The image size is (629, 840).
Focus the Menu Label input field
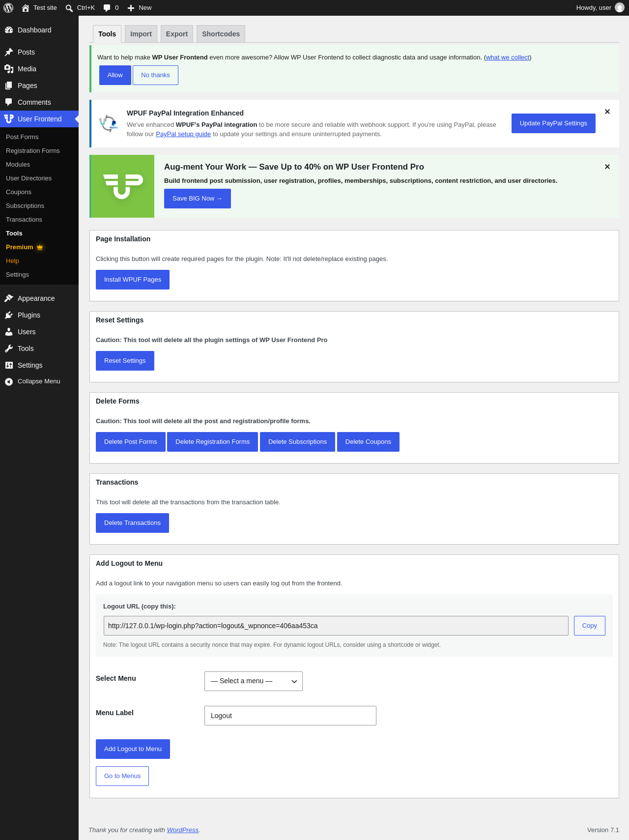click(290, 716)
